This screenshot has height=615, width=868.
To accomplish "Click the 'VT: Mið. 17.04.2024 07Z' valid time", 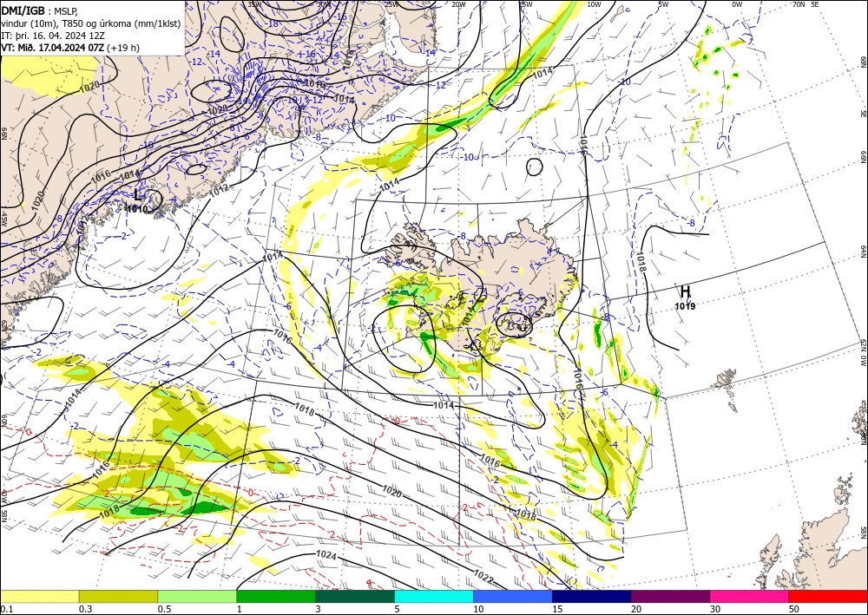I will tap(53, 48).
